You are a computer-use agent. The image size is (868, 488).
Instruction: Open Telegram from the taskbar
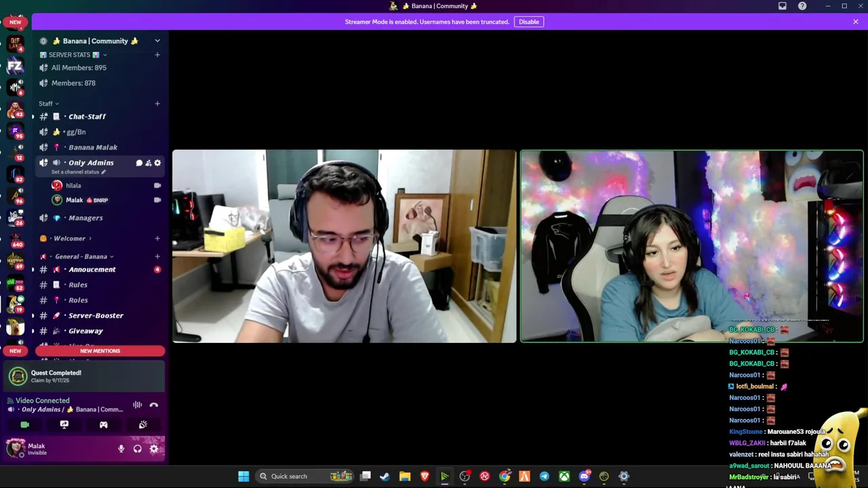pos(544,476)
